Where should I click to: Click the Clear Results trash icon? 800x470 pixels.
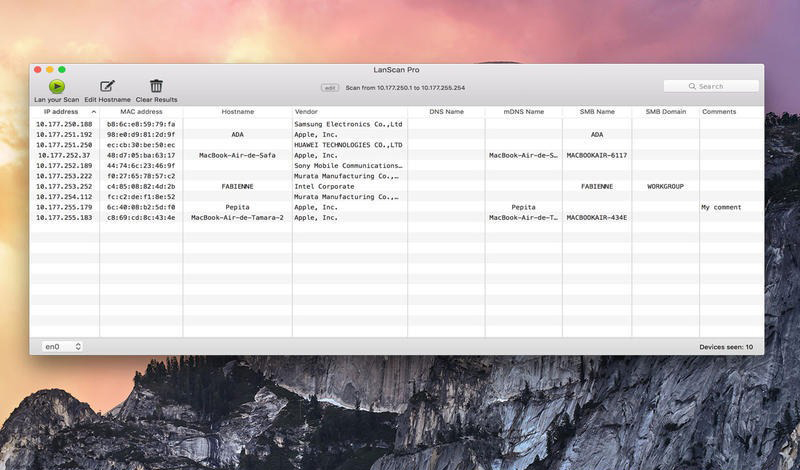point(156,87)
